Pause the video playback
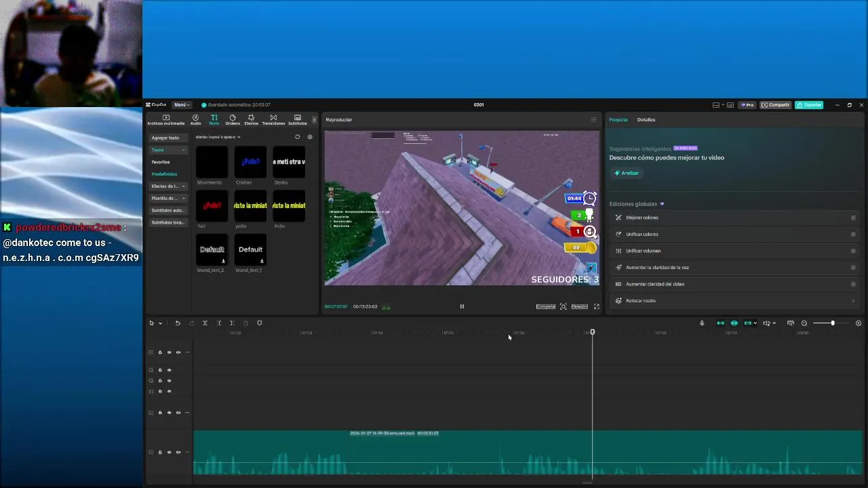 point(462,306)
